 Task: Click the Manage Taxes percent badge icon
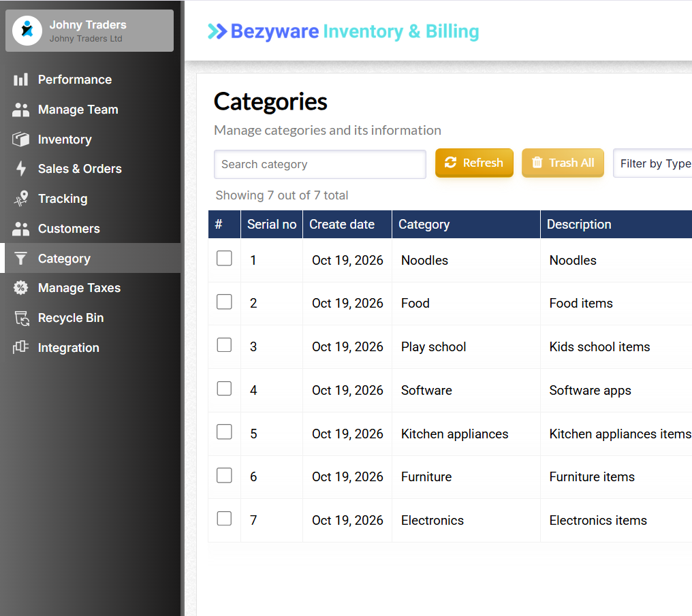(x=20, y=288)
